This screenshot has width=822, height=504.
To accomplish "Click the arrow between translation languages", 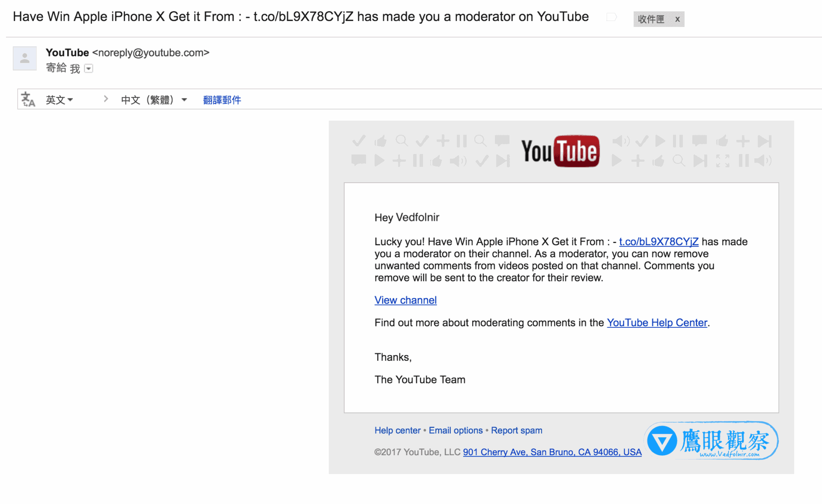I will pos(106,99).
